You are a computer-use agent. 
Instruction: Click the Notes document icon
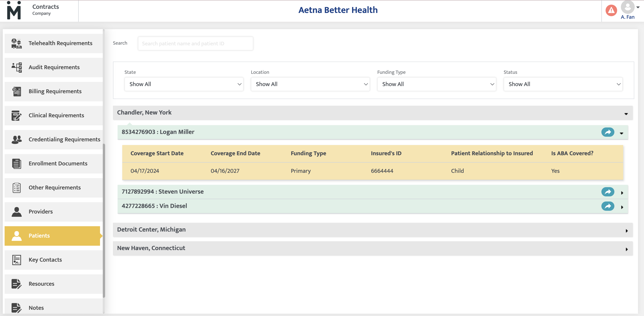[x=16, y=308]
